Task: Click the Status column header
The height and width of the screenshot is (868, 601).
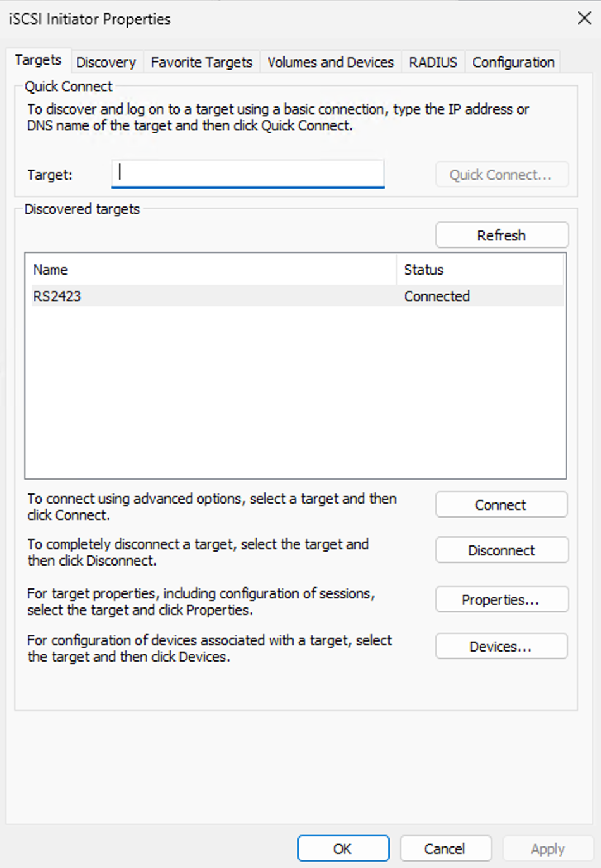Action: click(480, 270)
